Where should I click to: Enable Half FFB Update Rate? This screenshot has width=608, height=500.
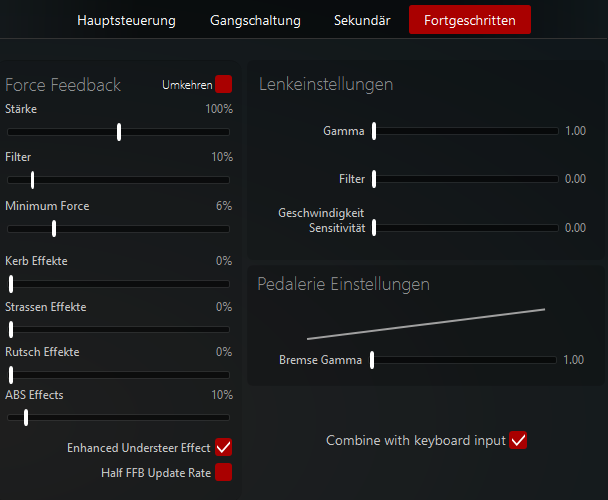tap(223, 472)
